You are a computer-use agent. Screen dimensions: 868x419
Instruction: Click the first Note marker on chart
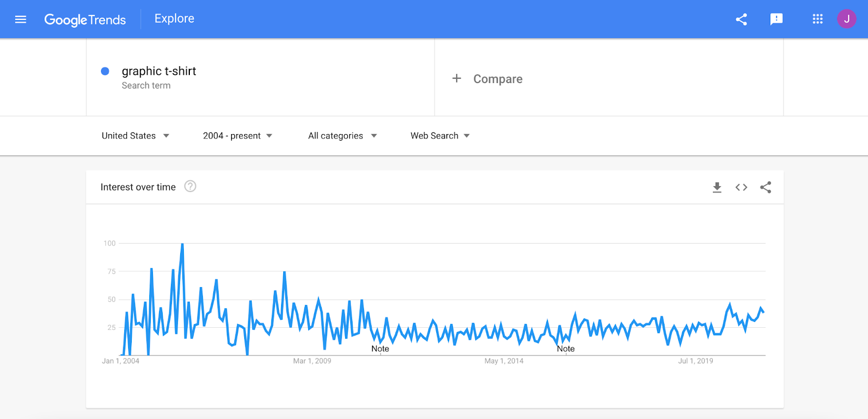(x=380, y=348)
